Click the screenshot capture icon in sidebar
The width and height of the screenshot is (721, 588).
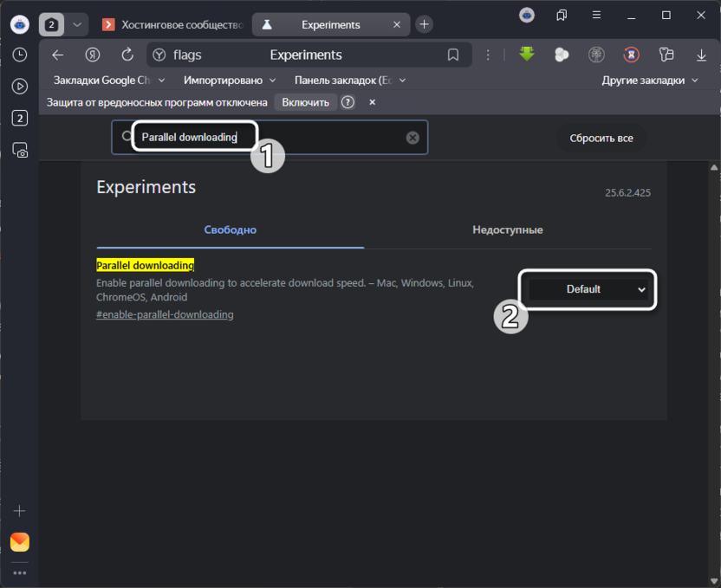20,150
